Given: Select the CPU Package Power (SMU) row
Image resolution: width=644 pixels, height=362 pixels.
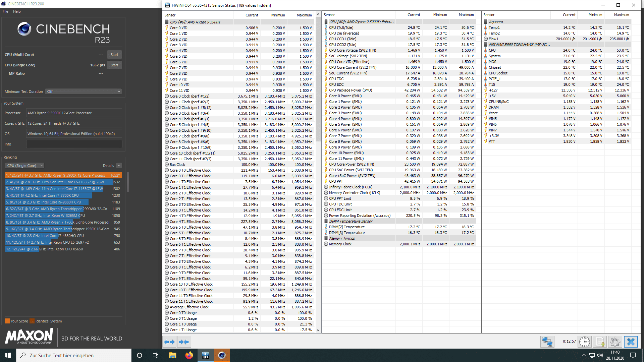Looking at the screenshot, I should tap(399, 90).
